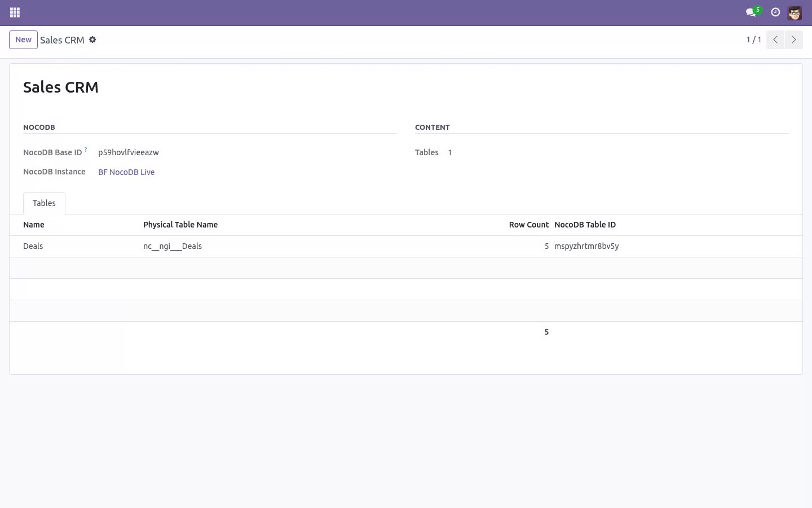Image resolution: width=812 pixels, height=508 pixels.
Task: Open the gear actions menu beside Sales CRM
Action: (92, 40)
